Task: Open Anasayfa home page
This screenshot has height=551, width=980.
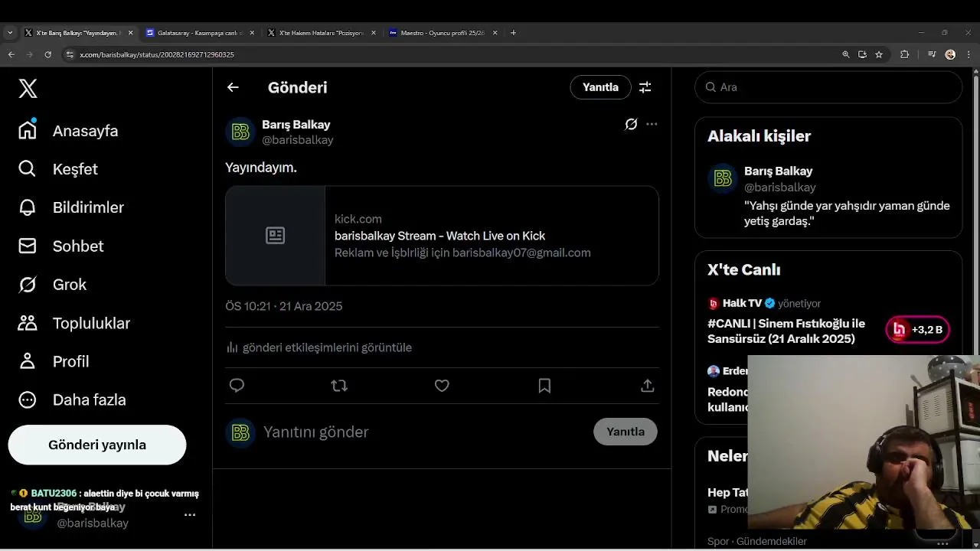Action: [x=68, y=131]
